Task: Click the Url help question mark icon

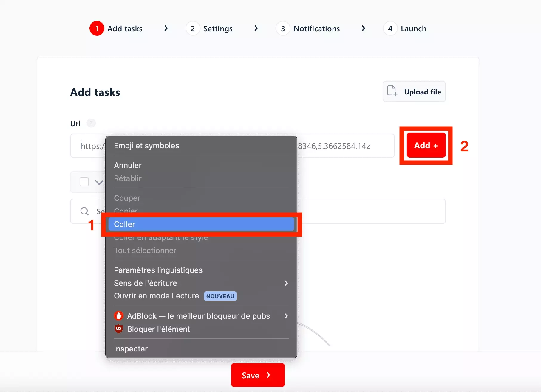Action: pos(91,123)
